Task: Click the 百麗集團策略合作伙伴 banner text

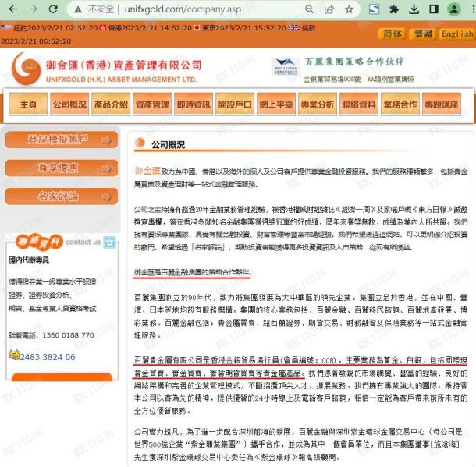Action: 354,62
